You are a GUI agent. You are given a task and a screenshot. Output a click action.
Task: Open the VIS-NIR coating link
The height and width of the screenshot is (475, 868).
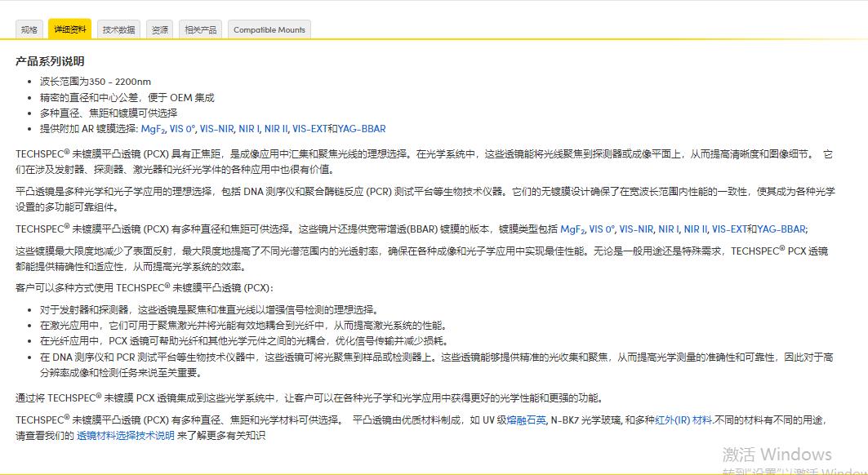[x=218, y=128]
